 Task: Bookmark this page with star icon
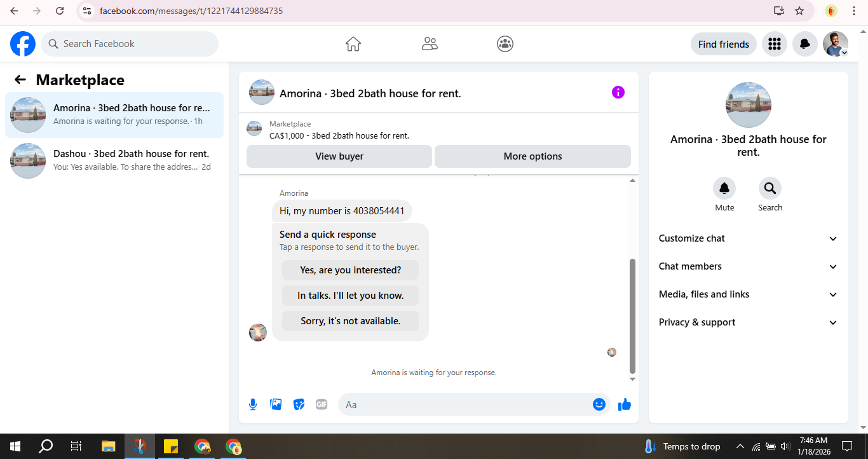click(x=799, y=11)
